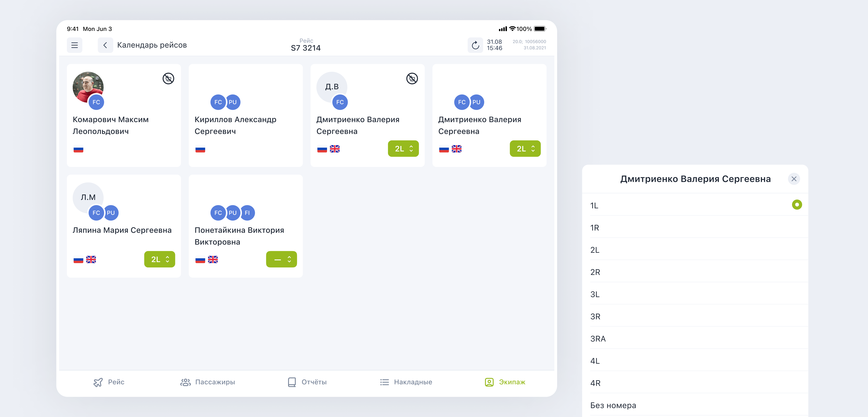Open 2L position dropdown for Ляпина
The image size is (868, 417).
159,259
